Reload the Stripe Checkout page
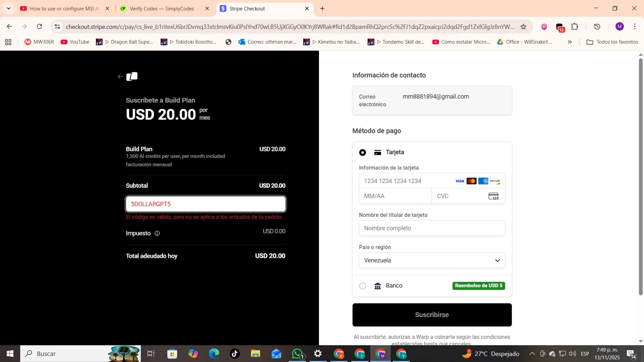 click(39, 27)
